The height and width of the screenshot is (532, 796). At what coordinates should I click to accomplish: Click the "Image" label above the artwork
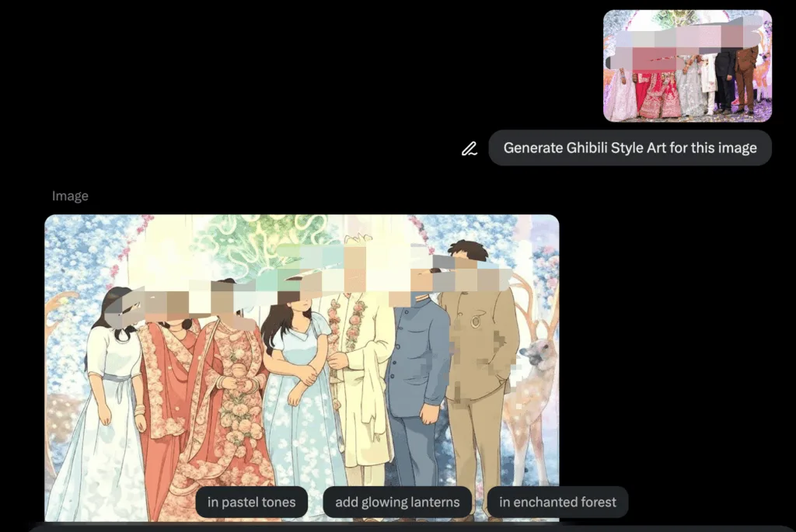click(70, 196)
